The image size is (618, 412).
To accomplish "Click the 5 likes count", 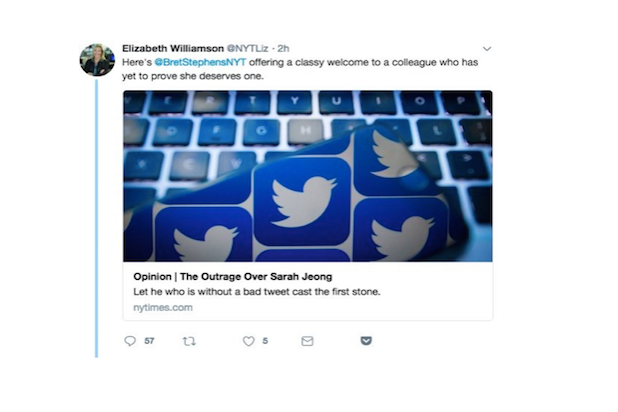I will point(265,341).
